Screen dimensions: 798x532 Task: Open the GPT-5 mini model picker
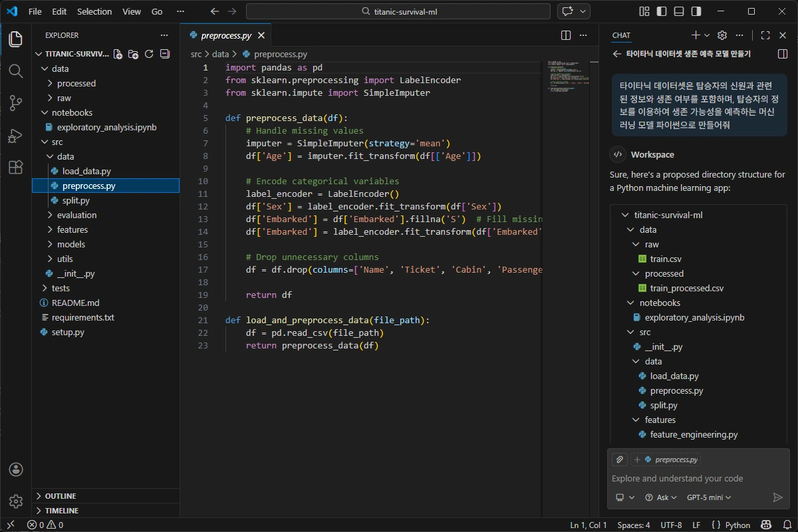pos(708,497)
